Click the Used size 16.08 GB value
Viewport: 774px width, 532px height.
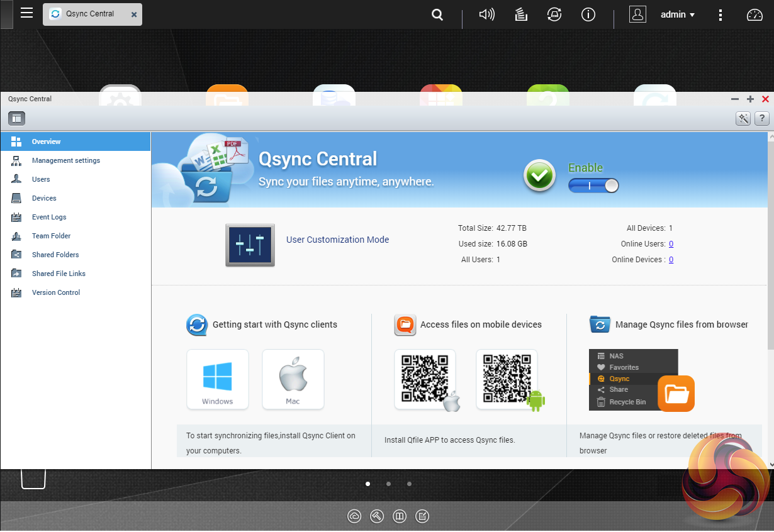tap(512, 244)
